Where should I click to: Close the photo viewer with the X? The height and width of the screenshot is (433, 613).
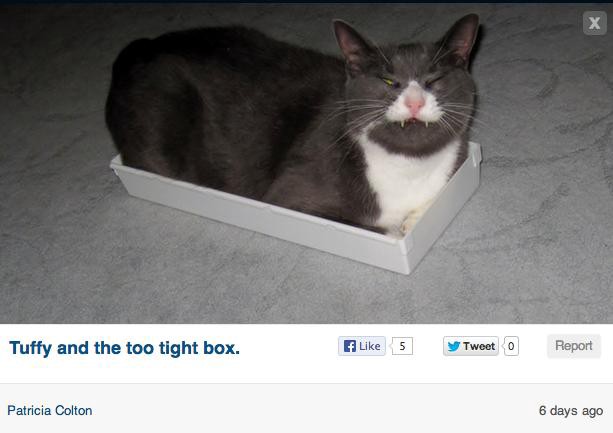point(594,23)
